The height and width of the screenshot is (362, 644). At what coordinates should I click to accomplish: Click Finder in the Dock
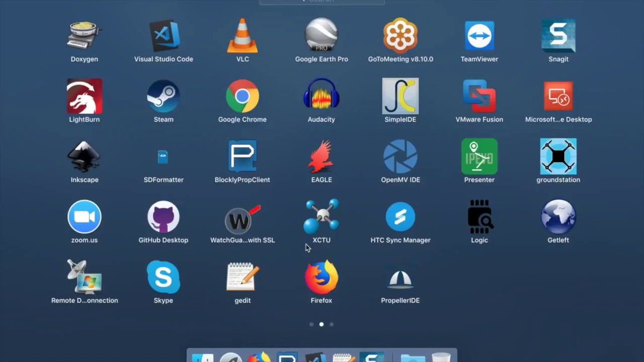203,357
